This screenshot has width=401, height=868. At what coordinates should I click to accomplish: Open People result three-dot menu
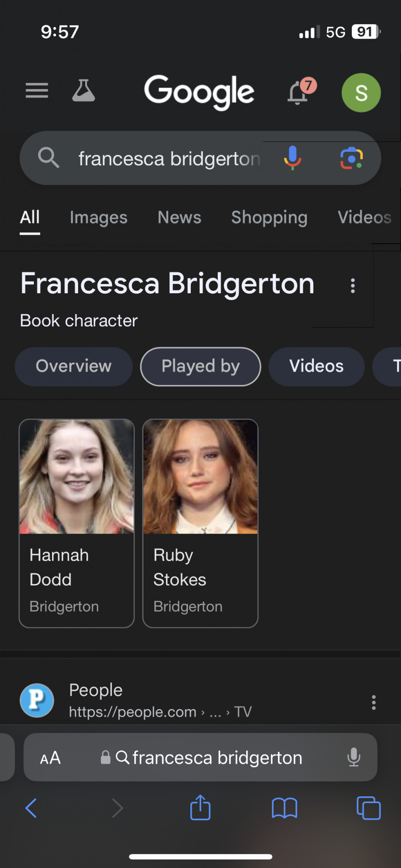pos(373,702)
